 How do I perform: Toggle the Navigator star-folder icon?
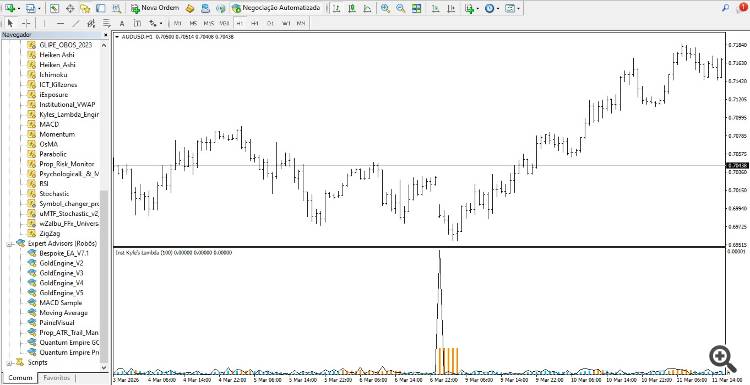tap(85, 8)
